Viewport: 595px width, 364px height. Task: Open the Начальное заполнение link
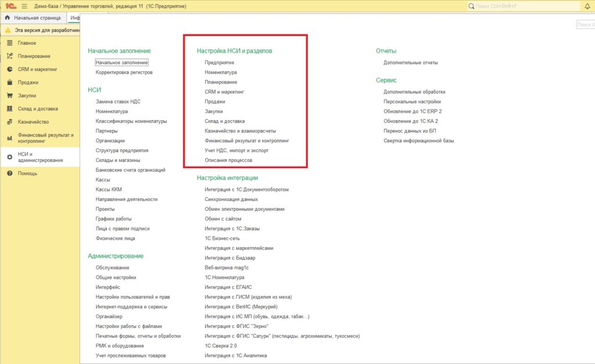(x=121, y=63)
